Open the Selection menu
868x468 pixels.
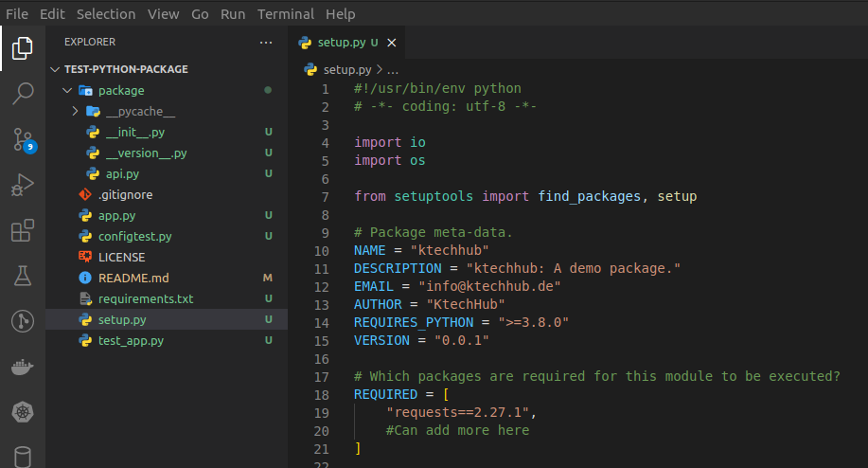tap(106, 14)
